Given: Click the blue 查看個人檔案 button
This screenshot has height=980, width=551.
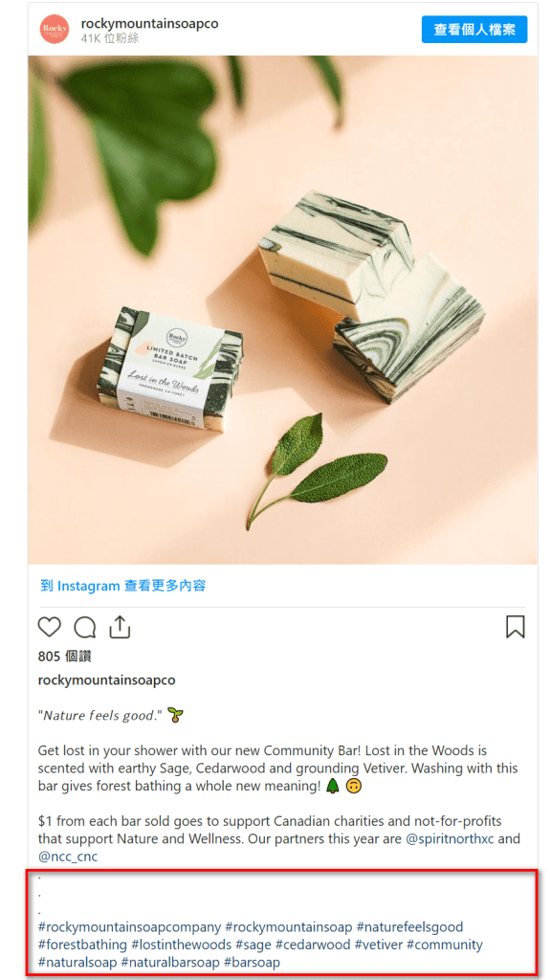Looking at the screenshot, I should [x=474, y=30].
